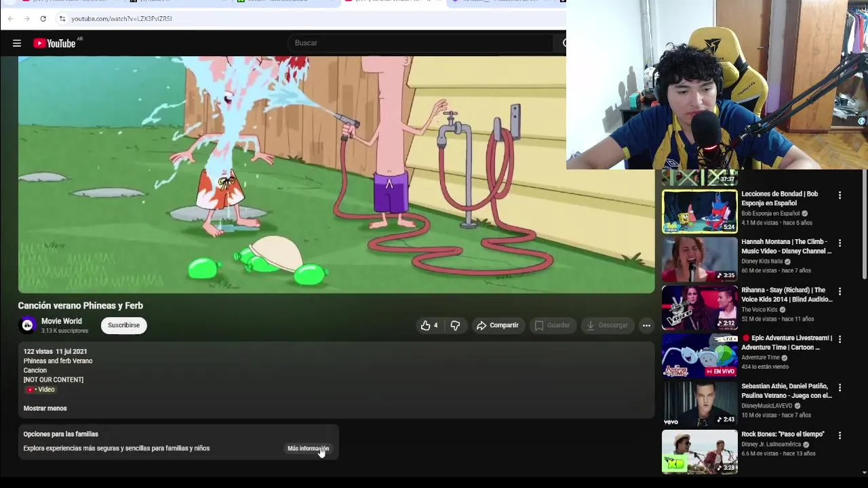Image resolution: width=868 pixels, height=488 pixels.
Task: Click 3.13 K suscriptores text
Action: coord(64,331)
